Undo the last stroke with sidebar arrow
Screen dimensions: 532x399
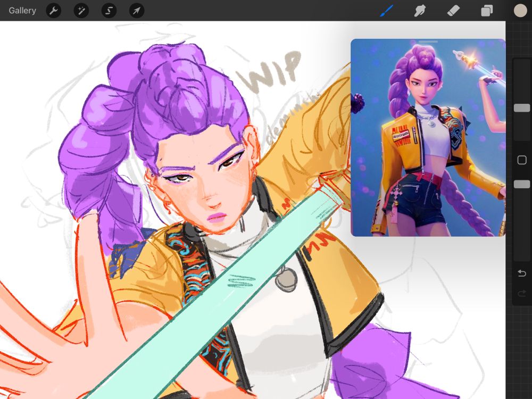coord(522,273)
